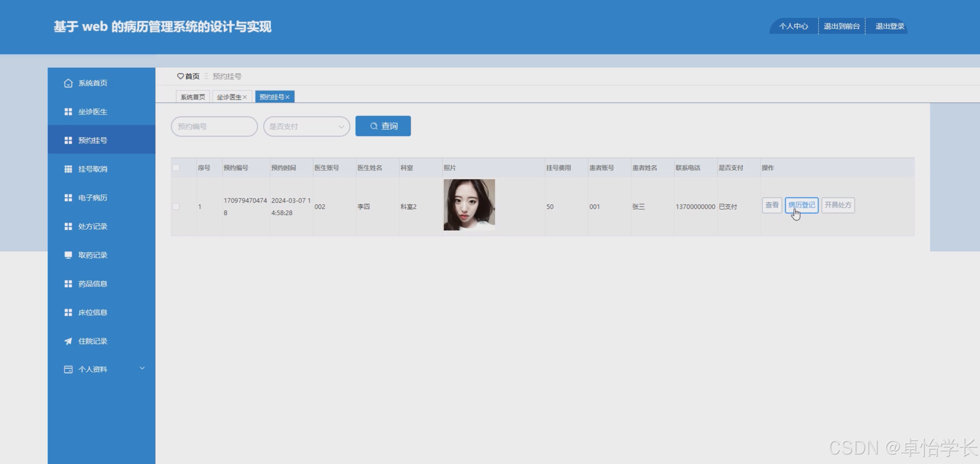
Task: Click the grid icon beside 预约挂号 in sidebar
Action: pyautogui.click(x=68, y=140)
